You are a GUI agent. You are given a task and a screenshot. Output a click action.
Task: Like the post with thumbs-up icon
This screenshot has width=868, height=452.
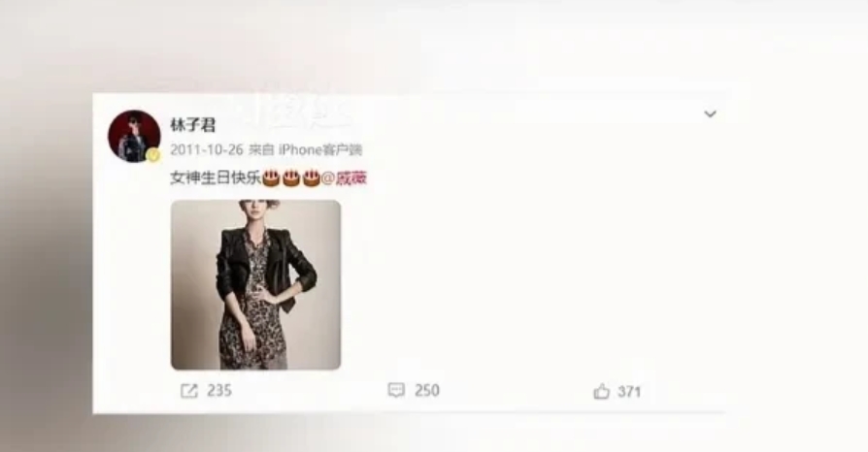[602, 392]
